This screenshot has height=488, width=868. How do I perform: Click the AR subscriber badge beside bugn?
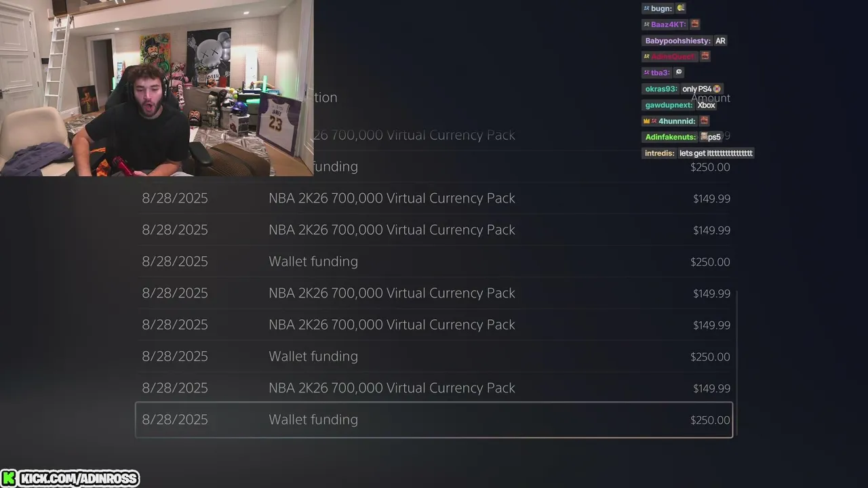[x=646, y=8]
